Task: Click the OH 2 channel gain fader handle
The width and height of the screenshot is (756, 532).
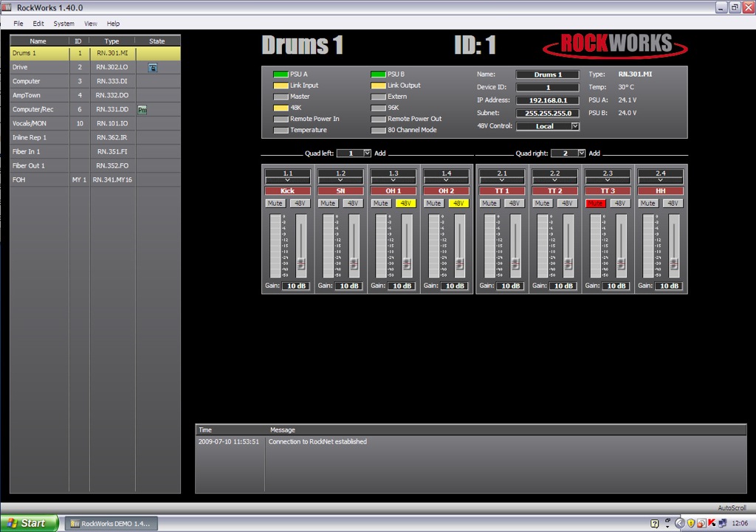Action: (x=460, y=263)
